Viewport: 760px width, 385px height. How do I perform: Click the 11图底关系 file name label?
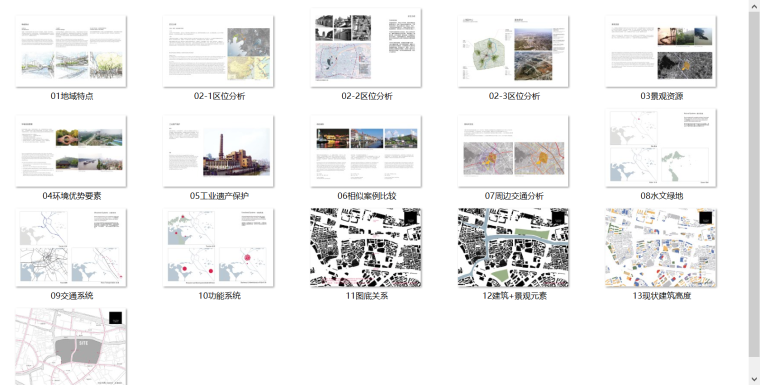point(366,296)
